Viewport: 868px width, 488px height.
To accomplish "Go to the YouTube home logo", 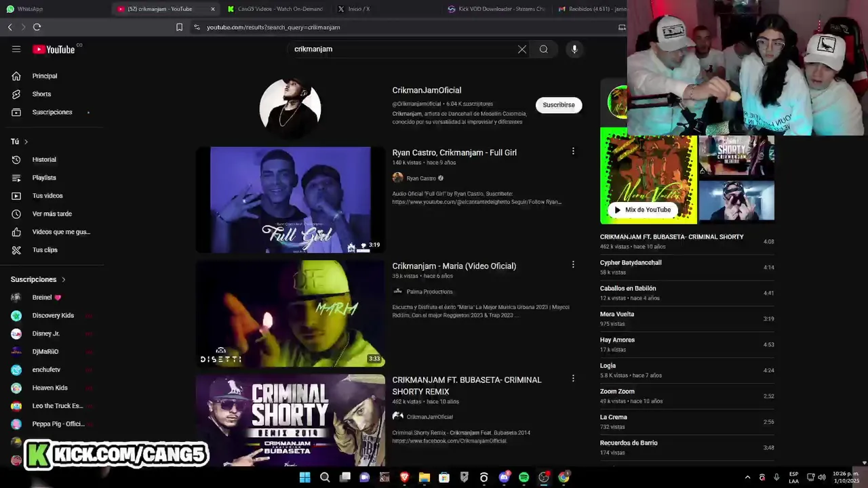I will point(54,49).
